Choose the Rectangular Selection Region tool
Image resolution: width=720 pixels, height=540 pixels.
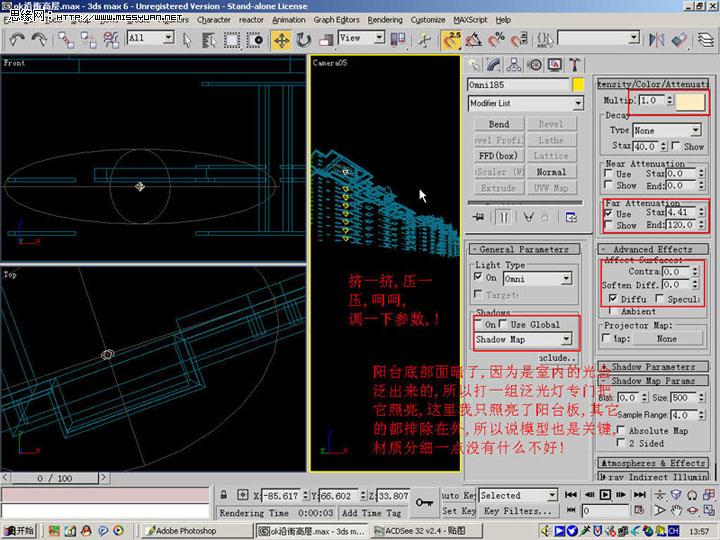(232, 40)
